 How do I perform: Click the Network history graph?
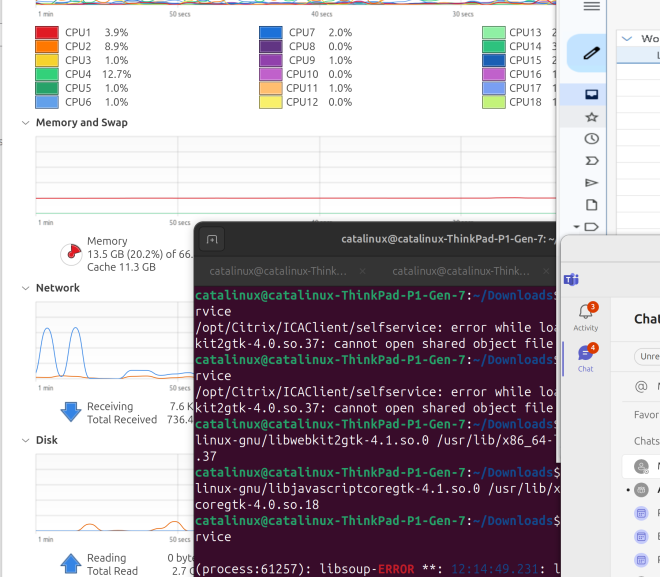click(x=114, y=341)
